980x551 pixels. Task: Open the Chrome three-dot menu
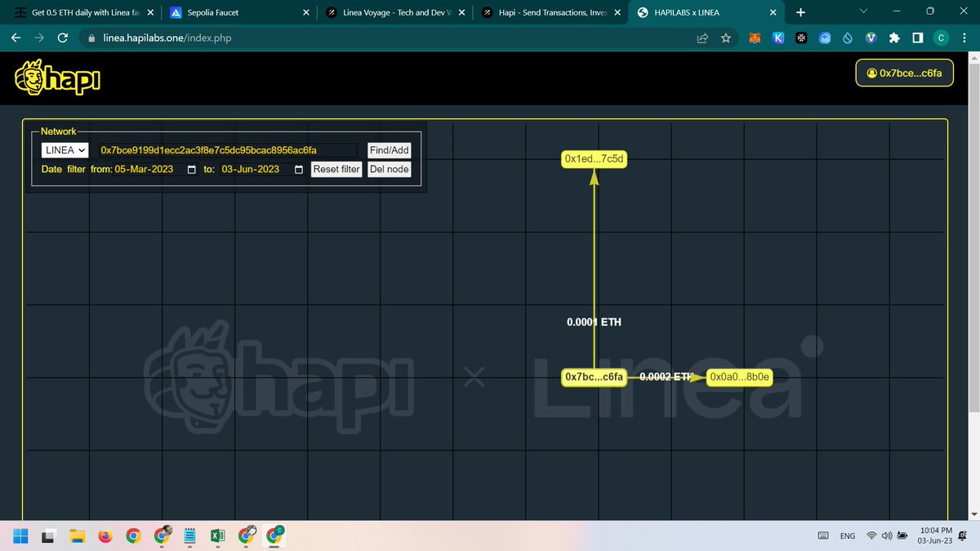tap(964, 38)
